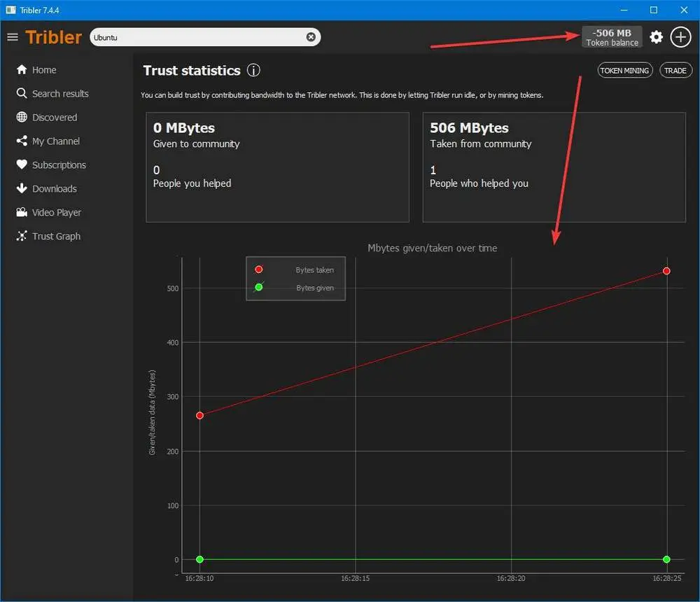Screen dimensions: 700x602
Task: Click the 500 y-axis label
Action: tap(173, 288)
